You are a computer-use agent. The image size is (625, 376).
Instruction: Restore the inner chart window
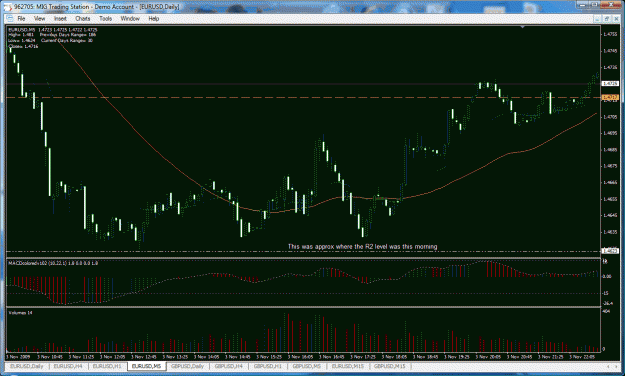coord(606,19)
